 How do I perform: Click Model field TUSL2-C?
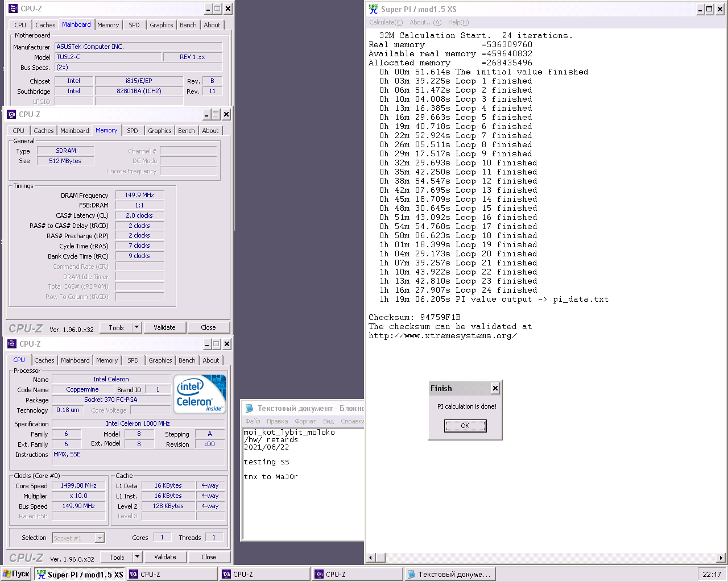point(108,57)
